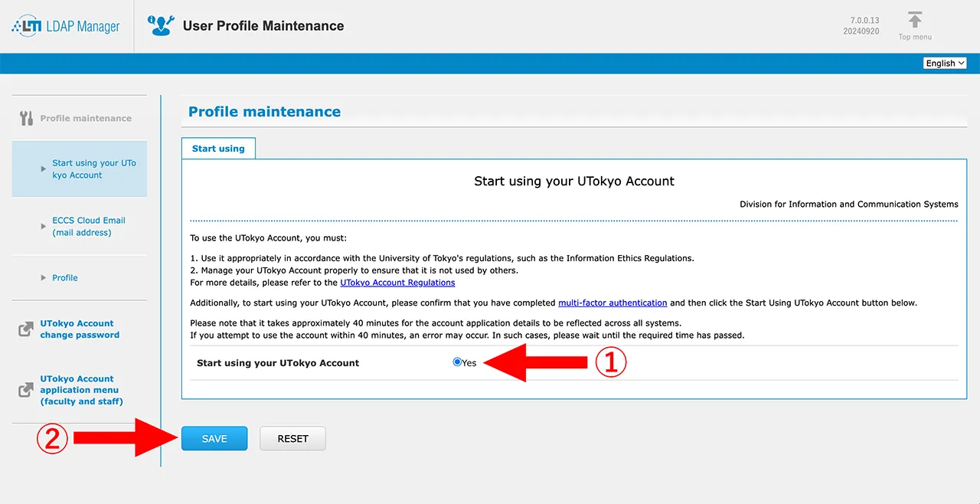This screenshot has width=980, height=504.
Task: Click external link icon beside change password
Action: [x=25, y=329]
